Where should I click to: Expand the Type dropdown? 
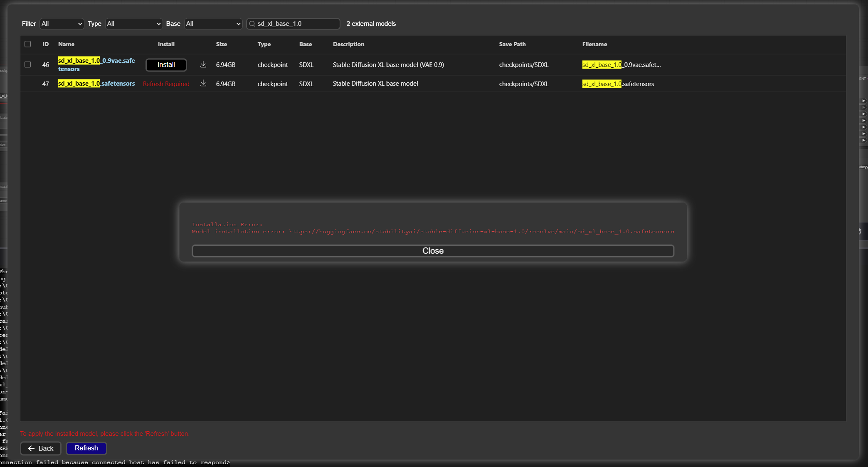click(134, 24)
